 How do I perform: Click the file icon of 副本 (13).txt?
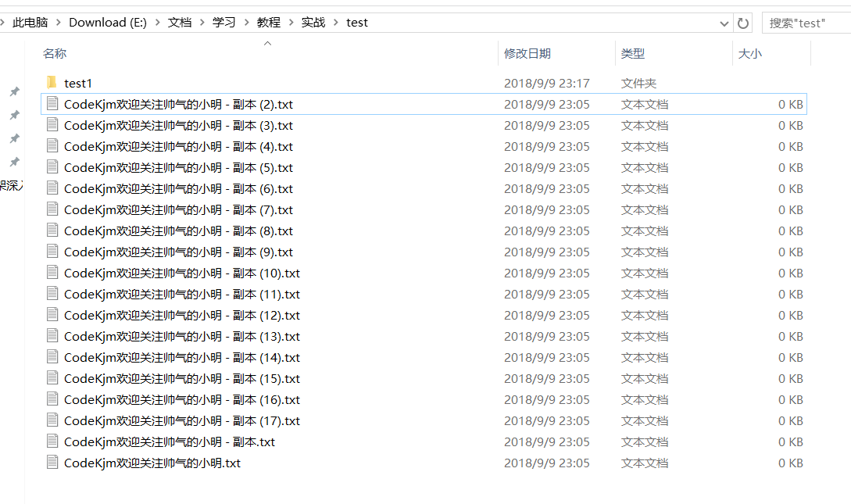click(x=52, y=336)
